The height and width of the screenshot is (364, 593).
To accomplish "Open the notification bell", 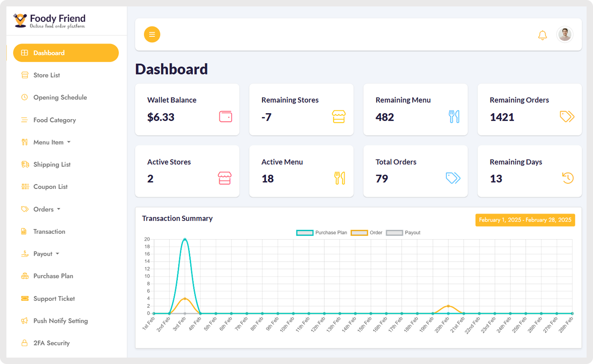I will pos(543,35).
